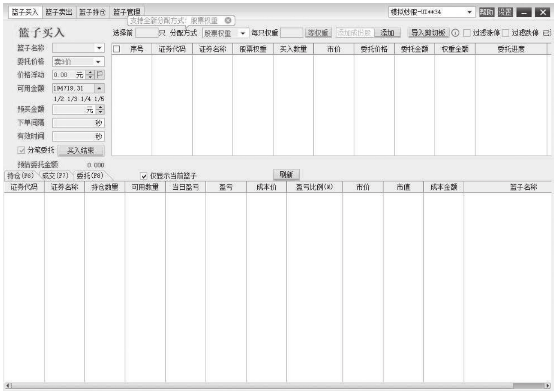Viewport: 555px width, 392px height.
Task: Focus the 有效时间 seconds field
Action: click(78, 136)
